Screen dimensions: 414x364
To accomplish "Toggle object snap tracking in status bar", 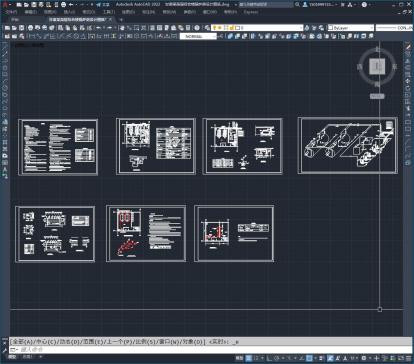I will click(302, 358).
